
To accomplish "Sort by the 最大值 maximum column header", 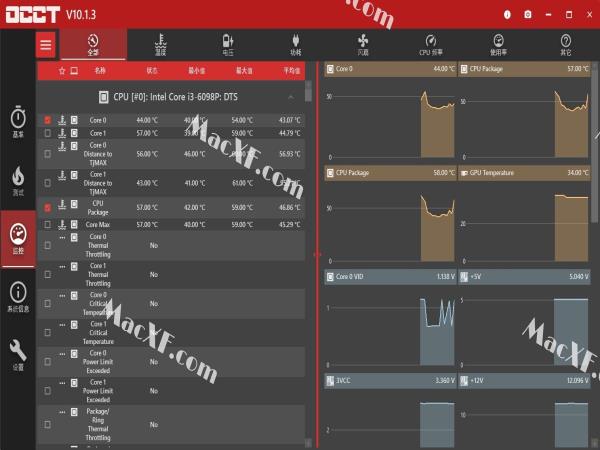I will pos(244,71).
